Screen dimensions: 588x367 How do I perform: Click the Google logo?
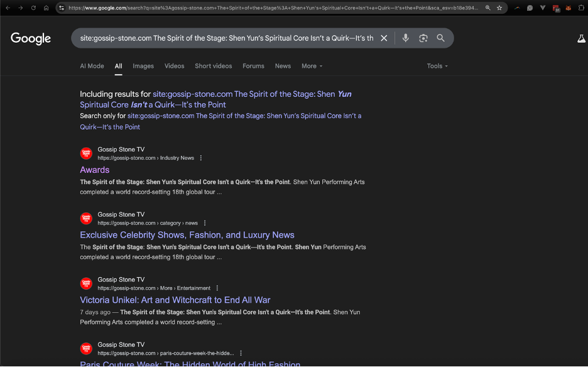click(31, 38)
